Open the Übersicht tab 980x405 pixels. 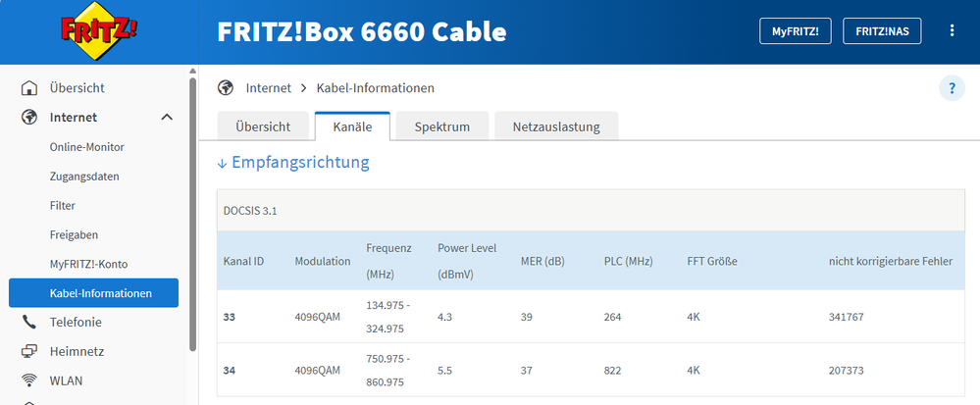263,127
